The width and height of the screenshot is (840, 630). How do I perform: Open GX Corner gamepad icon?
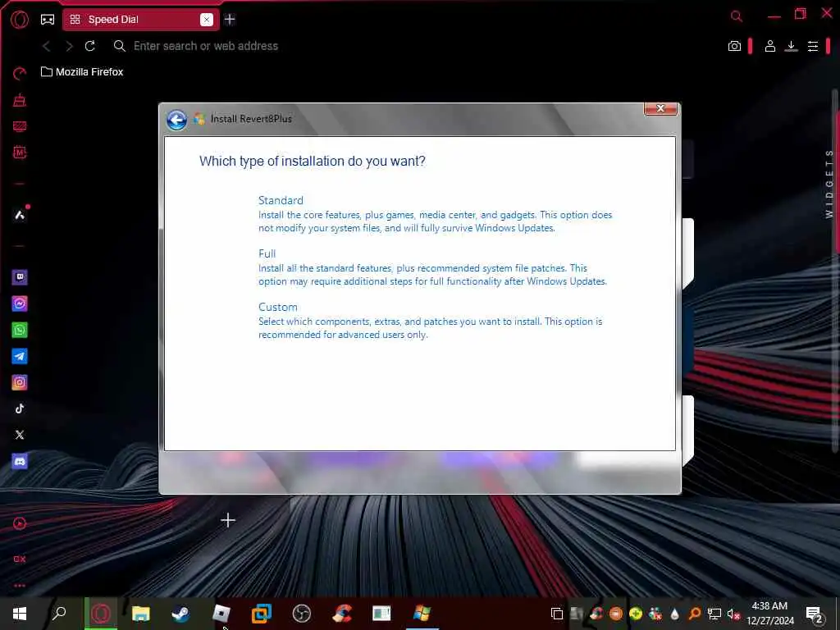click(48, 20)
